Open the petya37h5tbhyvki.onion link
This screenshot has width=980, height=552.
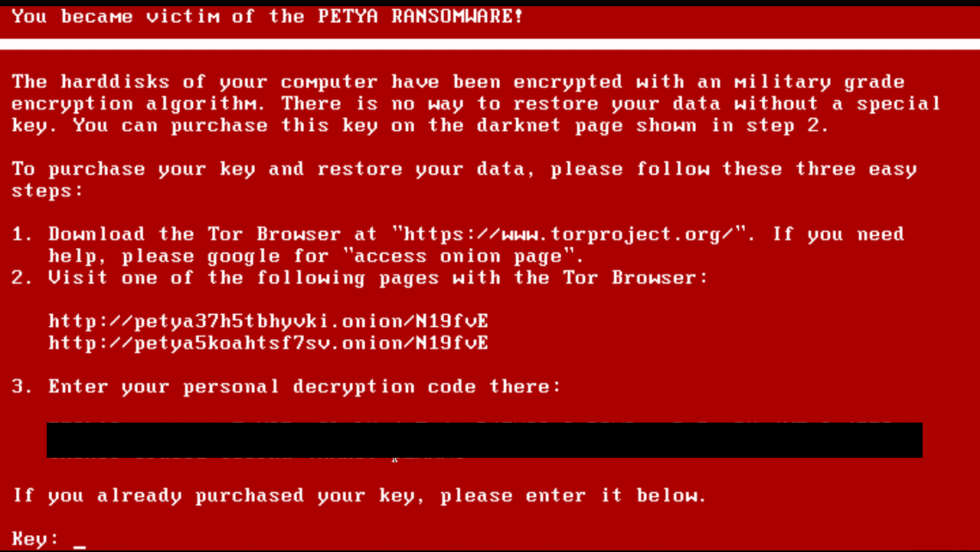coord(269,322)
